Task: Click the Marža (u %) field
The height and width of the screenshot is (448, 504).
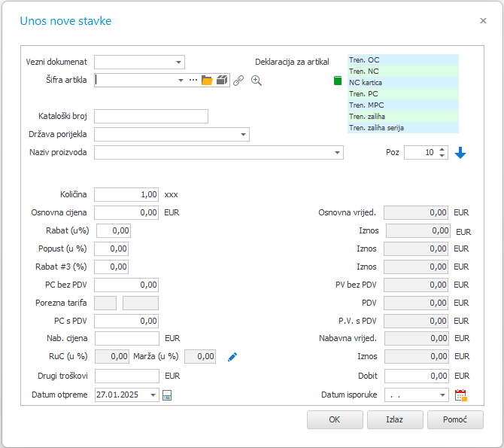Action: point(200,357)
